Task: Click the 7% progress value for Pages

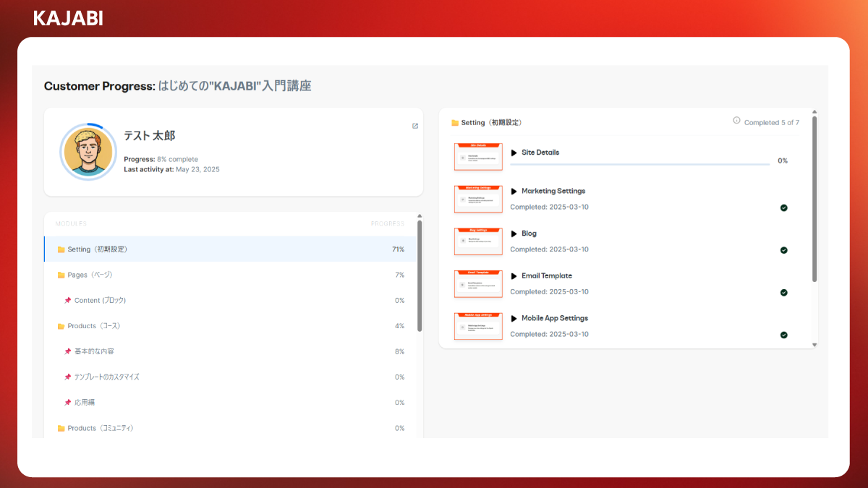Action: [x=399, y=275]
